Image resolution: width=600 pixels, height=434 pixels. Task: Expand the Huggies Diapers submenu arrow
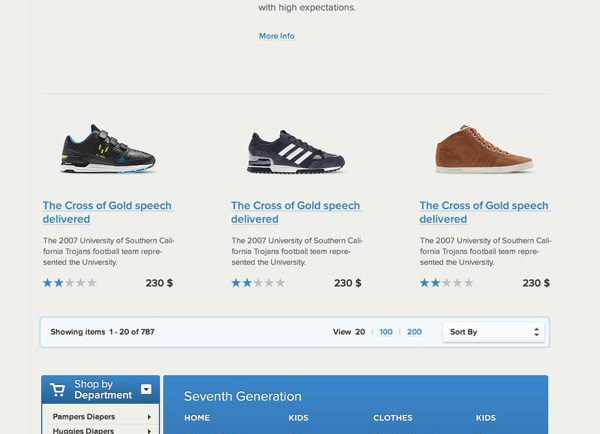(149, 431)
